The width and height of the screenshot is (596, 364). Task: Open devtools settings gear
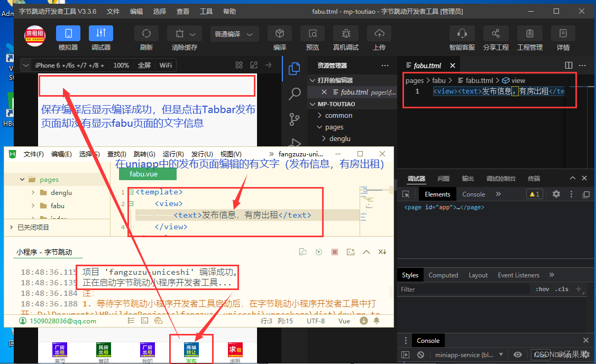click(x=556, y=194)
